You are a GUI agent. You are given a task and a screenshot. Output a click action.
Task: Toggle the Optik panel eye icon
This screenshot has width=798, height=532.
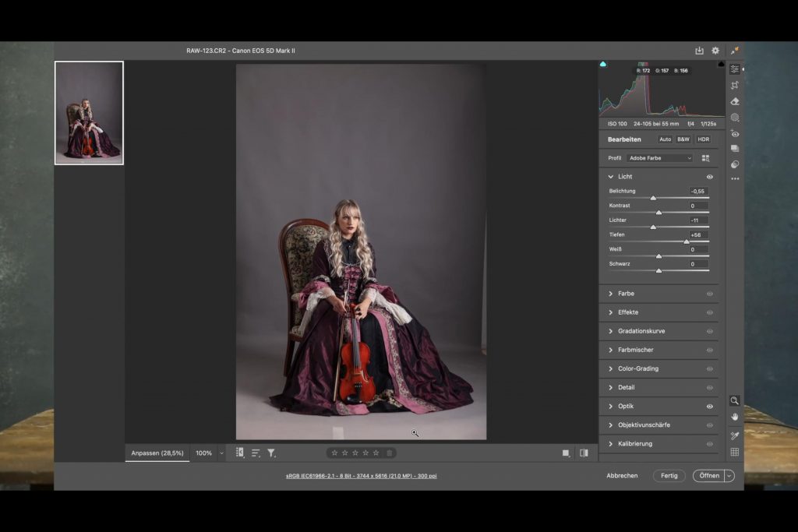(x=709, y=407)
